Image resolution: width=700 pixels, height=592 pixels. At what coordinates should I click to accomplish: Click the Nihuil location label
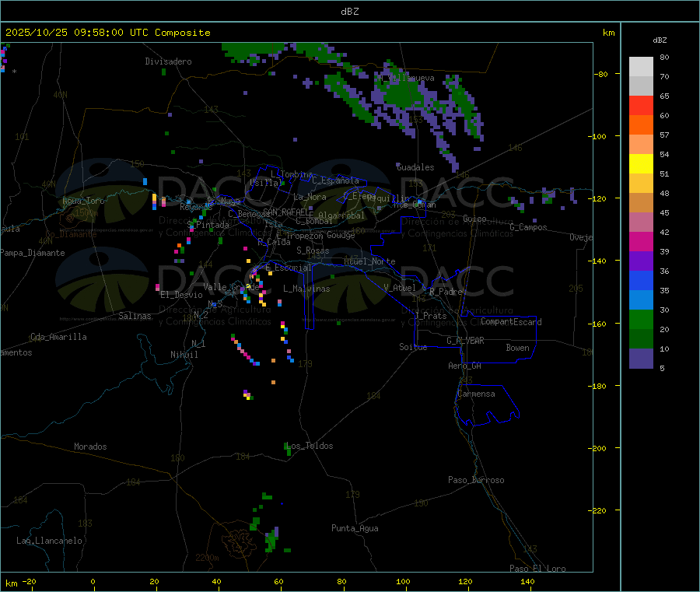pos(184,355)
